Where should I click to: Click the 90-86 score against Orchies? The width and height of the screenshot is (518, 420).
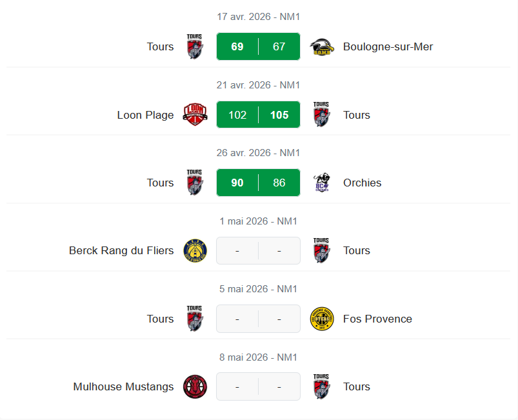[x=258, y=183]
